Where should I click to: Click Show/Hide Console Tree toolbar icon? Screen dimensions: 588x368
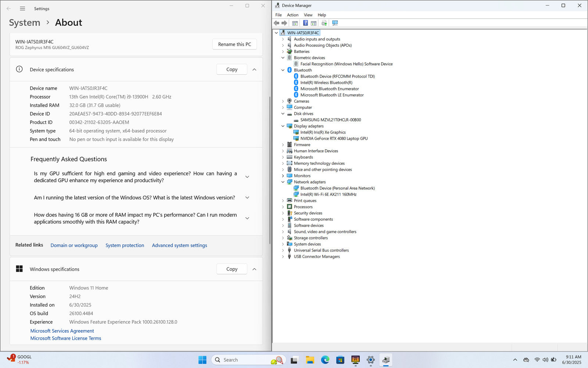click(295, 23)
